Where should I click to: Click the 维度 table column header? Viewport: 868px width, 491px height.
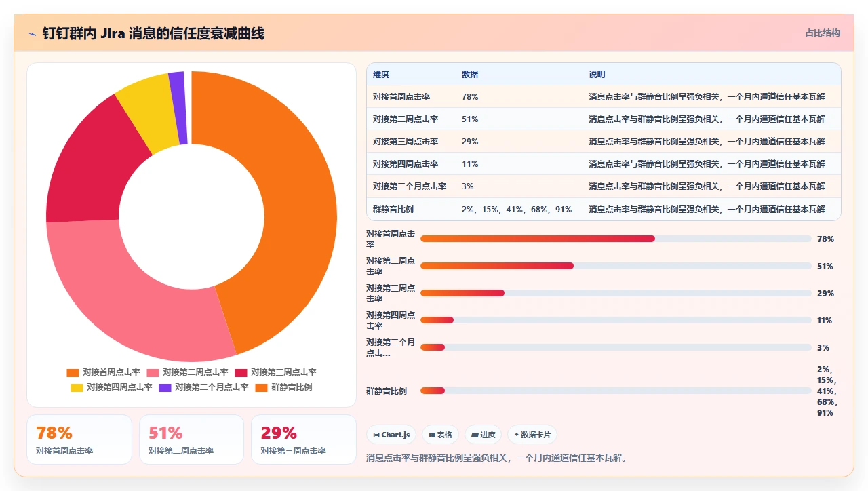(x=381, y=75)
